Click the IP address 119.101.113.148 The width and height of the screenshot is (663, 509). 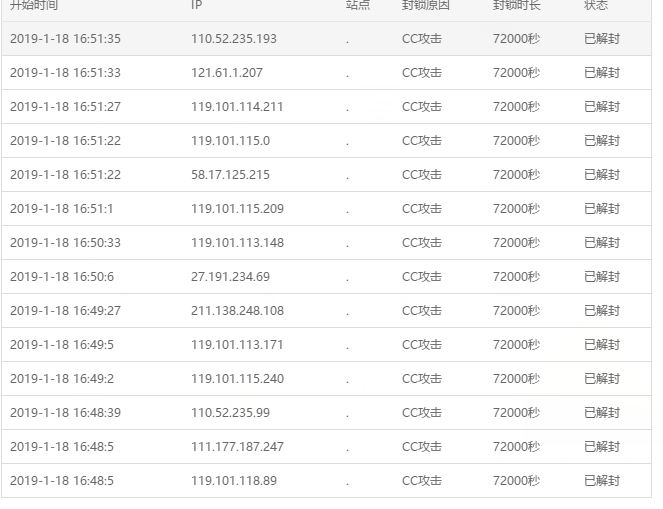pyautogui.click(x=237, y=243)
